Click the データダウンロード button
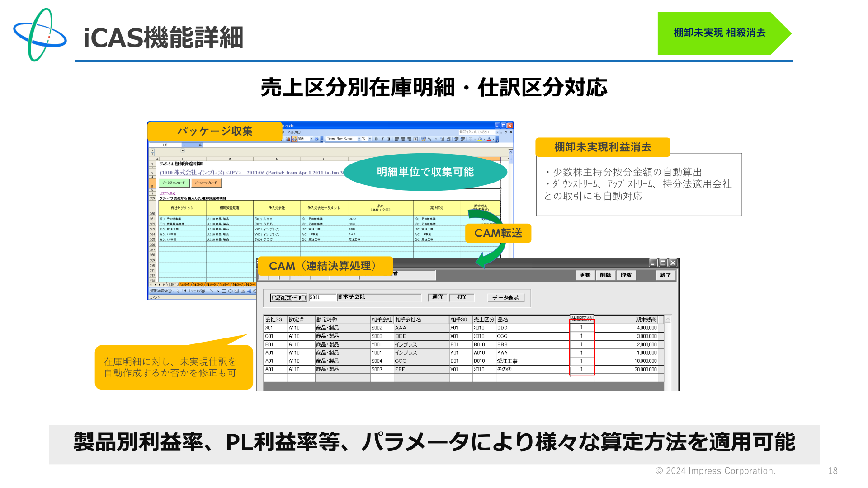This screenshot has width=868, height=488. [x=174, y=183]
